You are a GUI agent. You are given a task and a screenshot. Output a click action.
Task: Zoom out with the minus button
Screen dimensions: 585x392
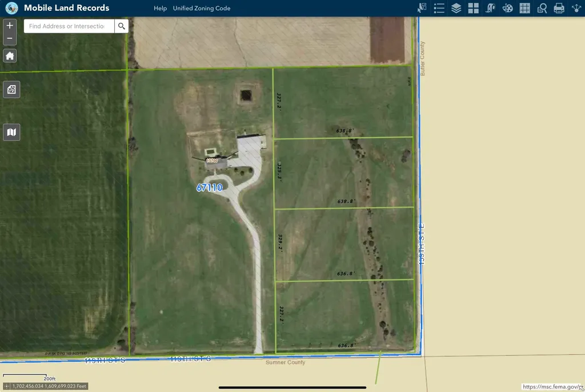tap(10, 38)
